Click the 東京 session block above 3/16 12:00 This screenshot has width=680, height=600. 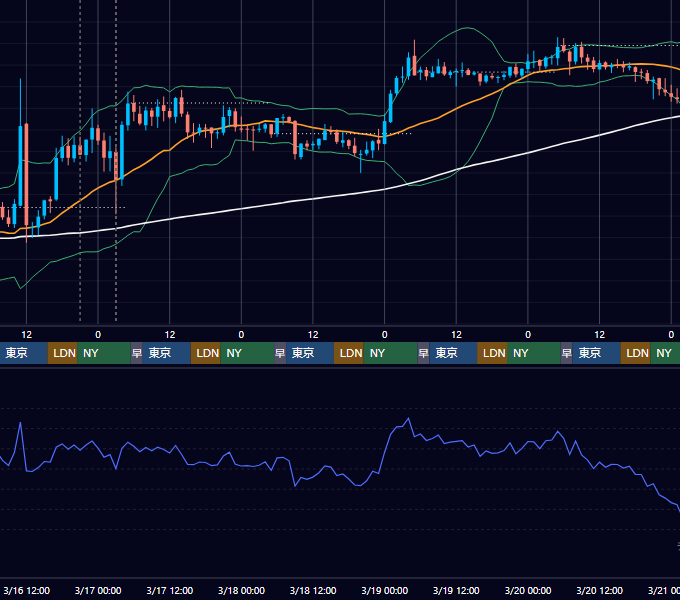(23, 353)
